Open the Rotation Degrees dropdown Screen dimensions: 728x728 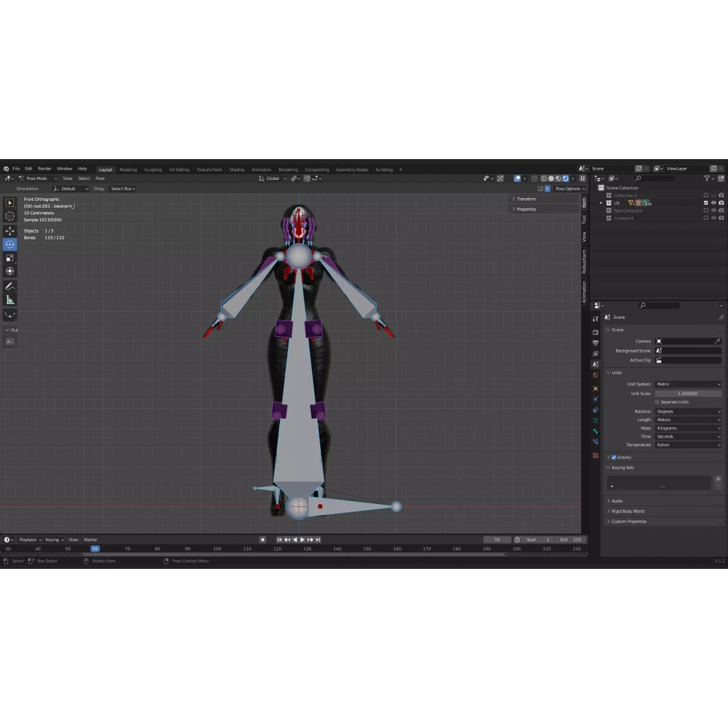688,412
